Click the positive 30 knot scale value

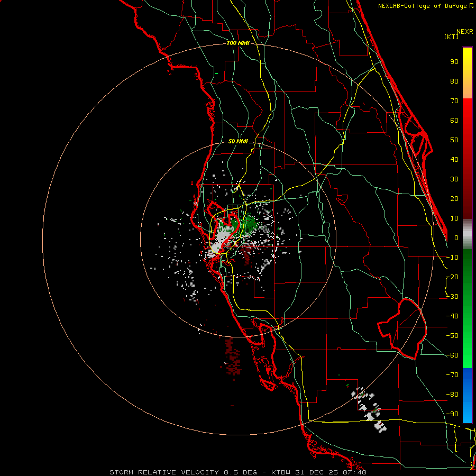(x=454, y=179)
